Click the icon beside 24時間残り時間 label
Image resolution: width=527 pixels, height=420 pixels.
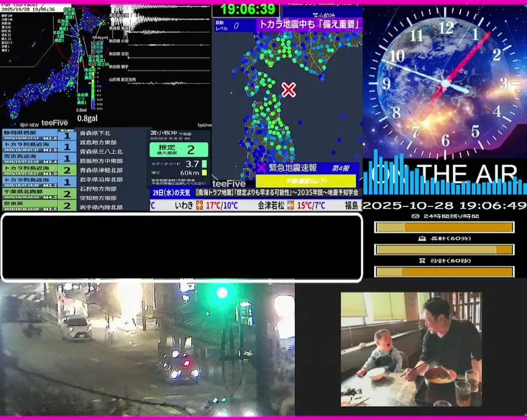coord(416,216)
